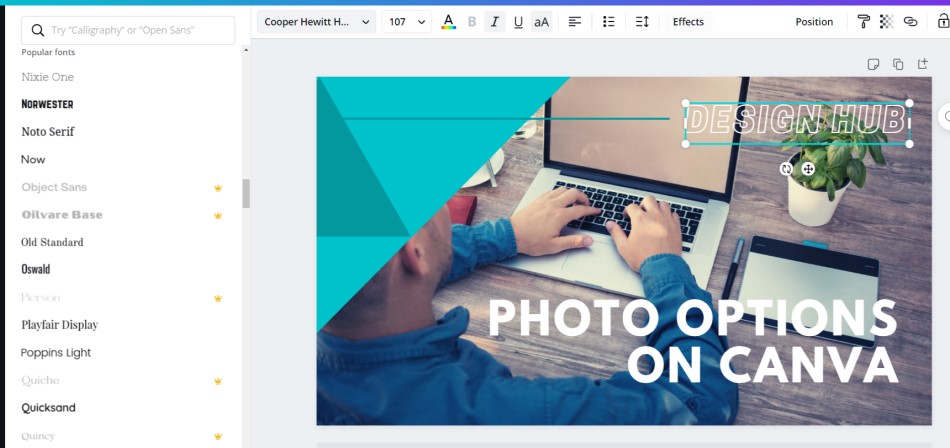Open the Effects panel
The image size is (950, 448).
(x=688, y=22)
